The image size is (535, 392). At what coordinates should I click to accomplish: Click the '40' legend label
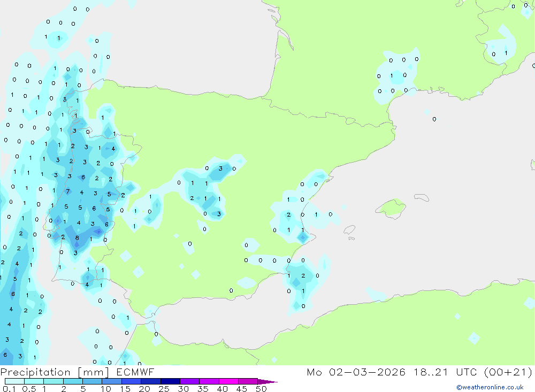(x=222, y=389)
